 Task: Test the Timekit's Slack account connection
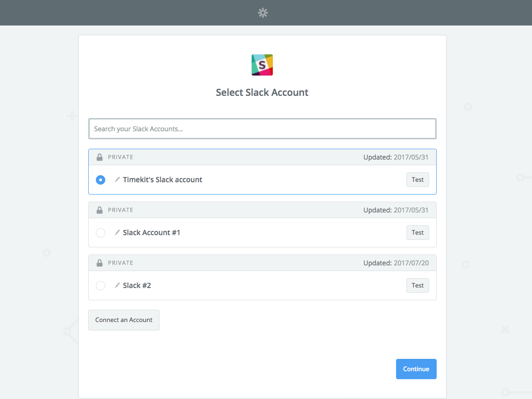pyautogui.click(x=418, y=180)
